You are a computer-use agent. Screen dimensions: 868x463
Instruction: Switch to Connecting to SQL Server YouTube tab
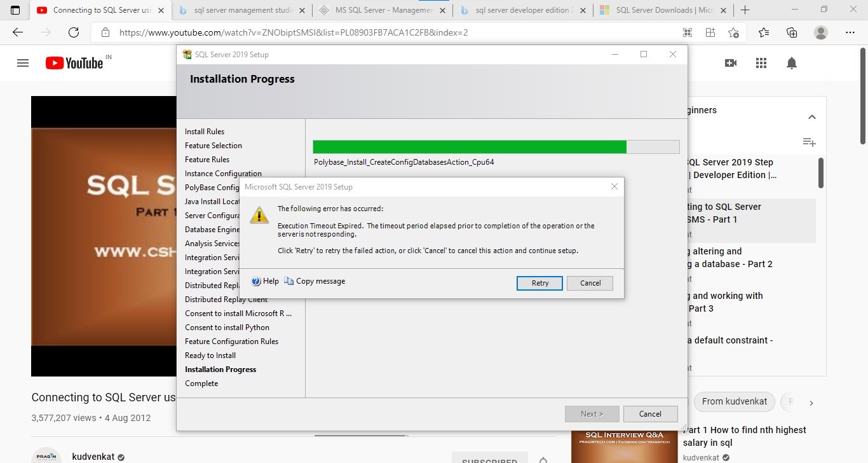102,10
